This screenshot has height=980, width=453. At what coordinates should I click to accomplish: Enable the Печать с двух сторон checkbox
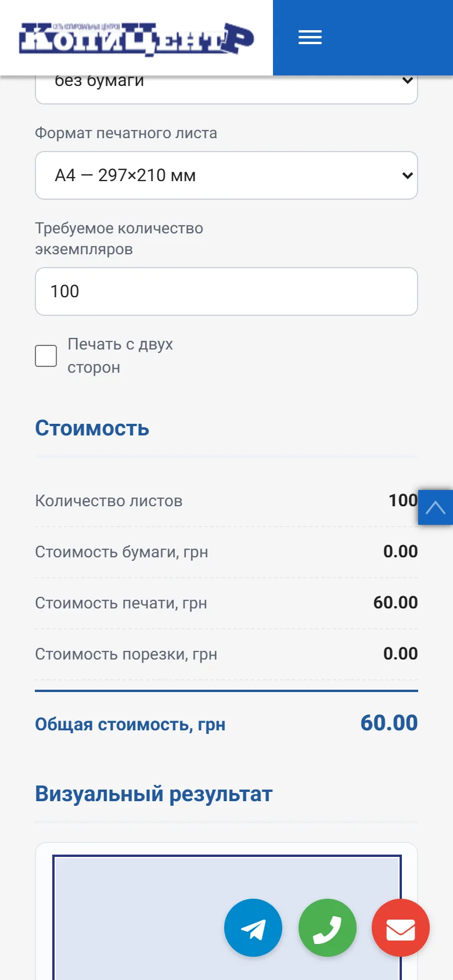[x=46, y=356]
